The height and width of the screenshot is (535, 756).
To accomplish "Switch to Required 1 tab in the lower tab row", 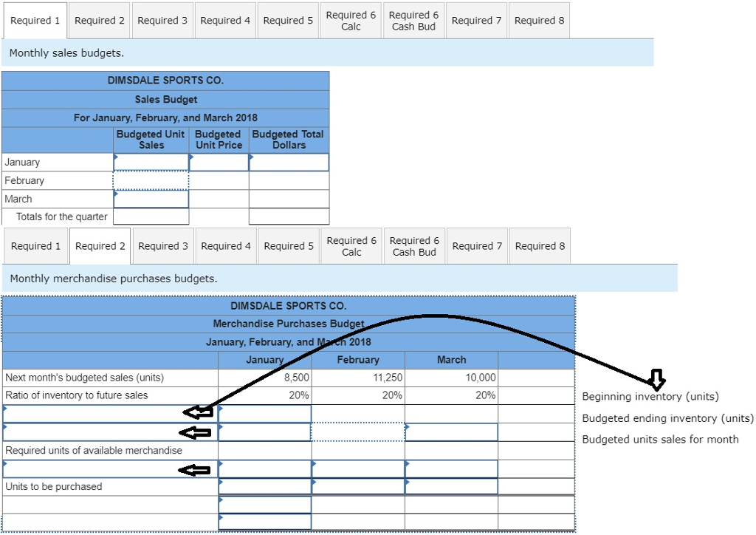I will [35, 246].
